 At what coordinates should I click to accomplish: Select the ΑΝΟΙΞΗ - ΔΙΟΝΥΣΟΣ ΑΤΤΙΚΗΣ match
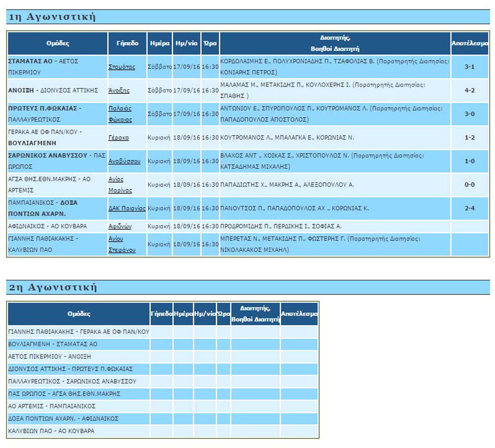click(x=58, y=90)
